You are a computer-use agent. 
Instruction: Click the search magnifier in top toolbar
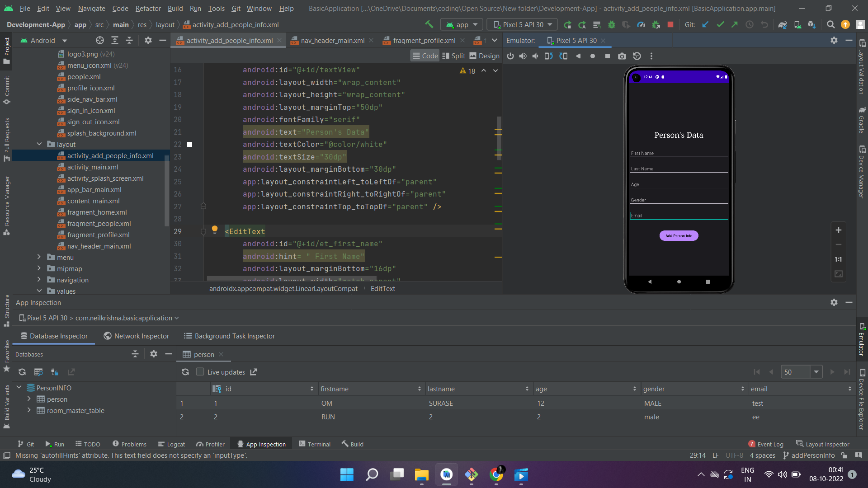[x=830, y=25]
